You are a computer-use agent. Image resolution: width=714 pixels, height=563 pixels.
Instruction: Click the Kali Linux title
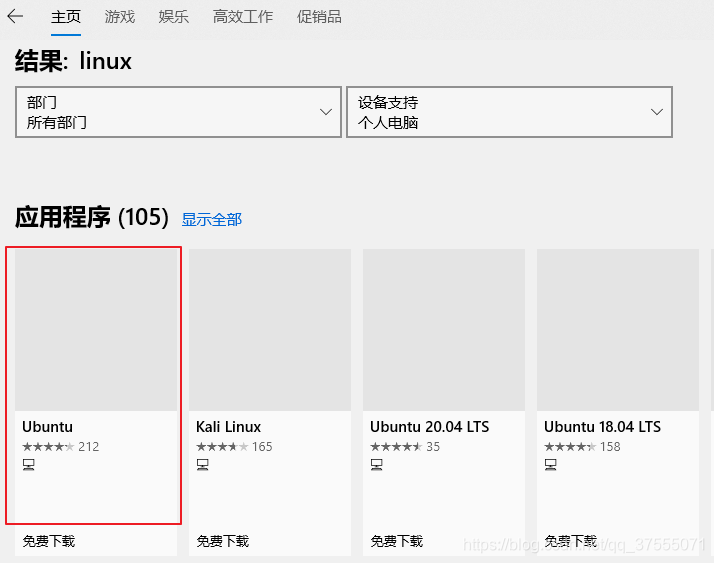(x=229, y=427)
